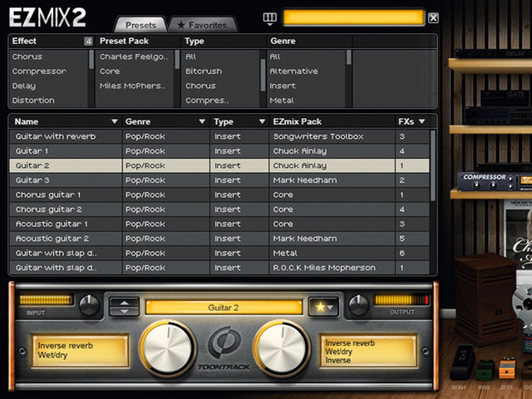This screenshot has width=532, height=399.
Task: Select Compressor in the Effect filter list
Action: point(39,71)
